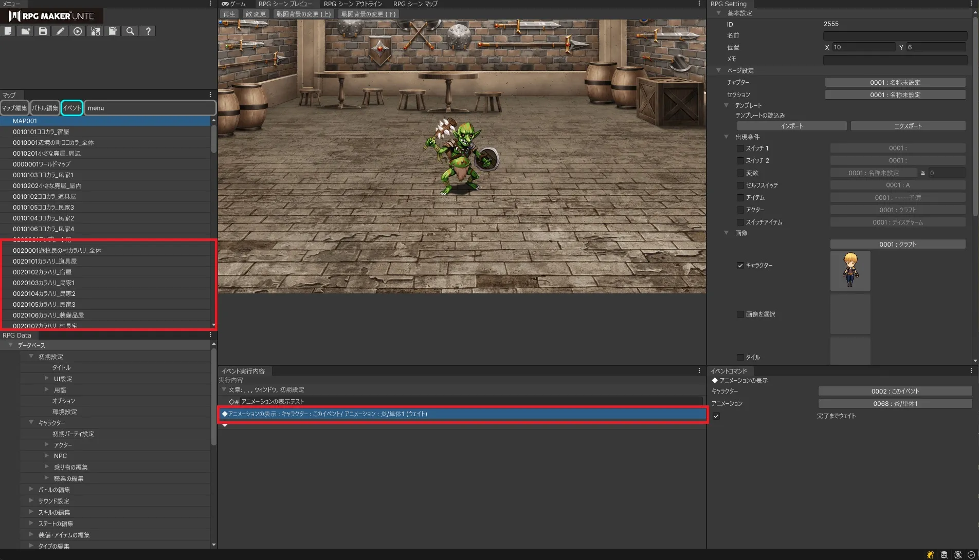979x560 pixels.
Task: Enable the スイッチ 1 condition checkbox
Action: (740, 148)
